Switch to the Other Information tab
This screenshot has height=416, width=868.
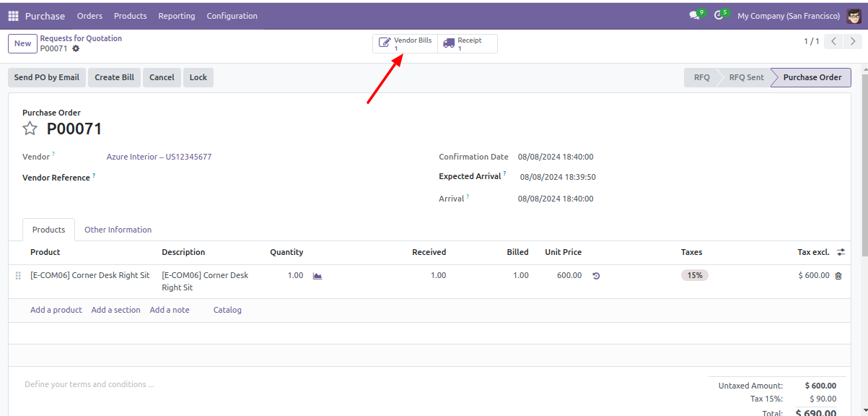point(118,230)
